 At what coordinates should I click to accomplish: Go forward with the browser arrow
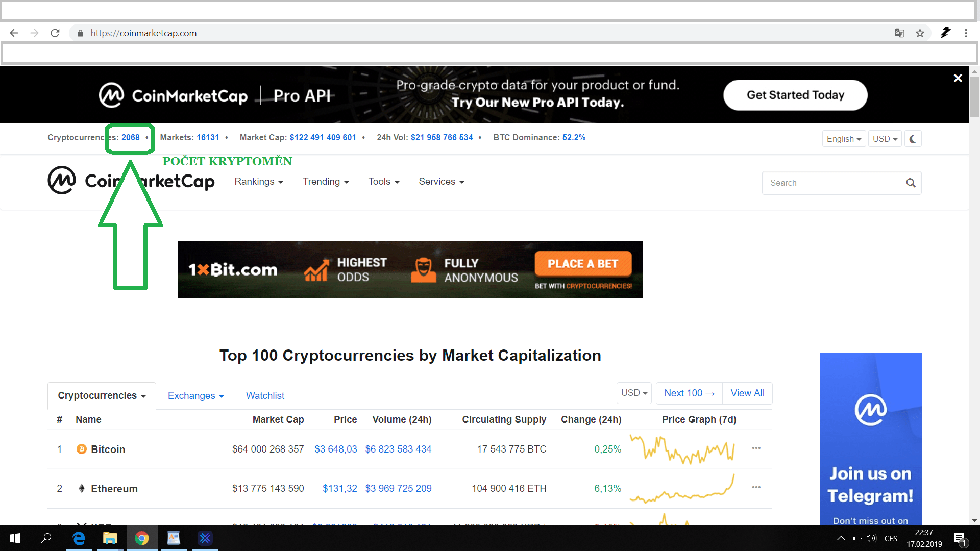point(34,33)
